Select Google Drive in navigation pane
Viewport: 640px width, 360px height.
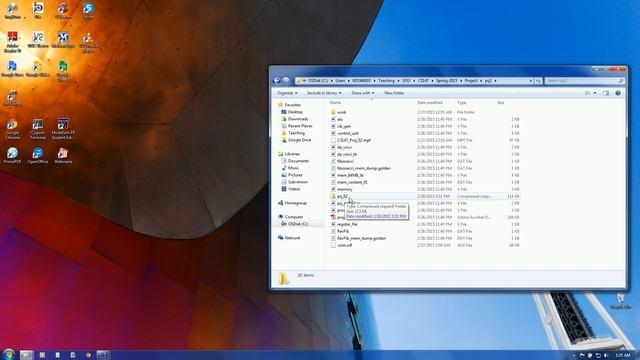pos(299,140)
